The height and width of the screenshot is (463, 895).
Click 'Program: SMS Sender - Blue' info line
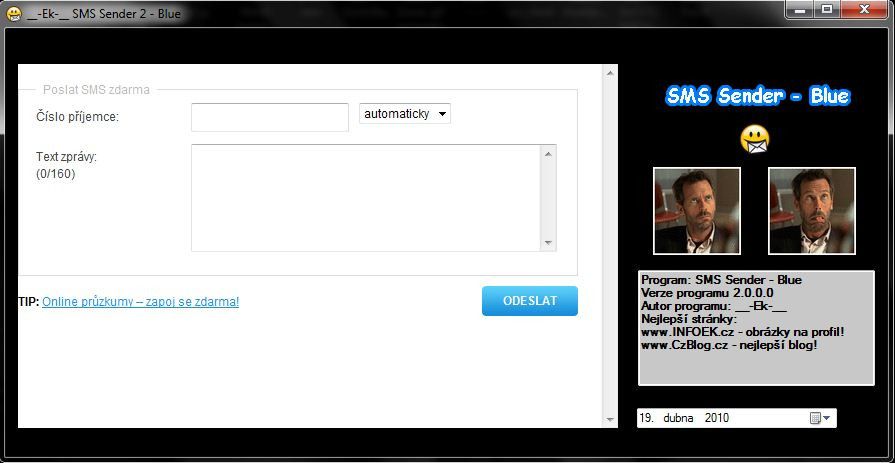tap(721, 280)
